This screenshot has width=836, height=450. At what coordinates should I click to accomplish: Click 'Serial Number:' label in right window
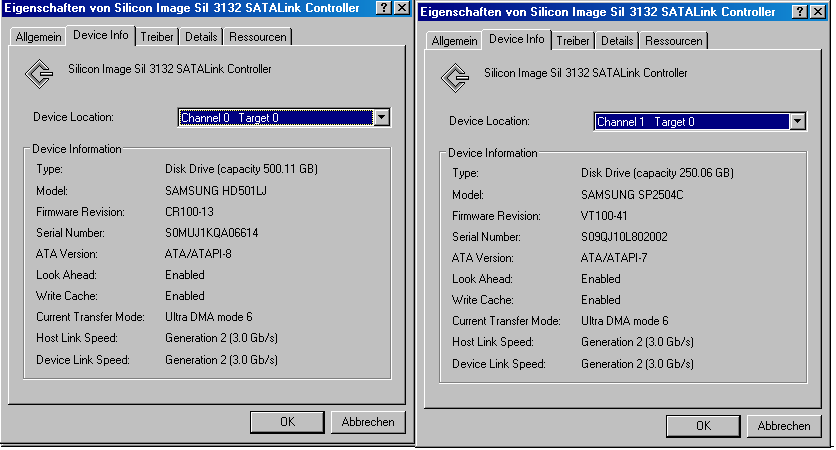486,237
